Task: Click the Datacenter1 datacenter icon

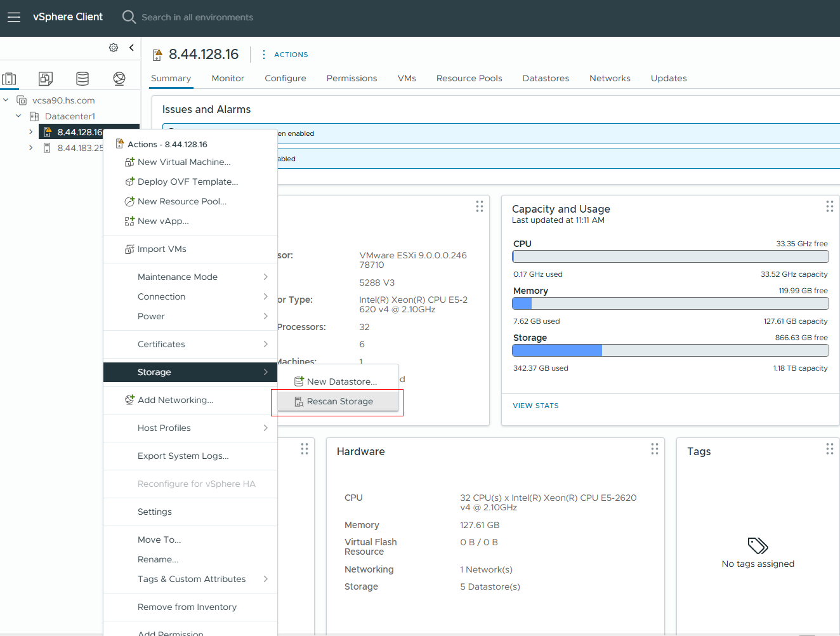Action: (34, 116)
